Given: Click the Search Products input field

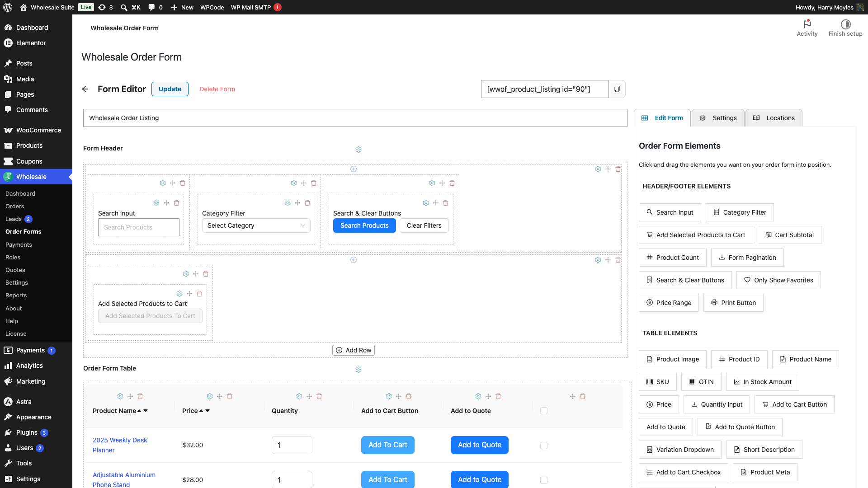Looking at the screenshot, I should tap(139, 227).
